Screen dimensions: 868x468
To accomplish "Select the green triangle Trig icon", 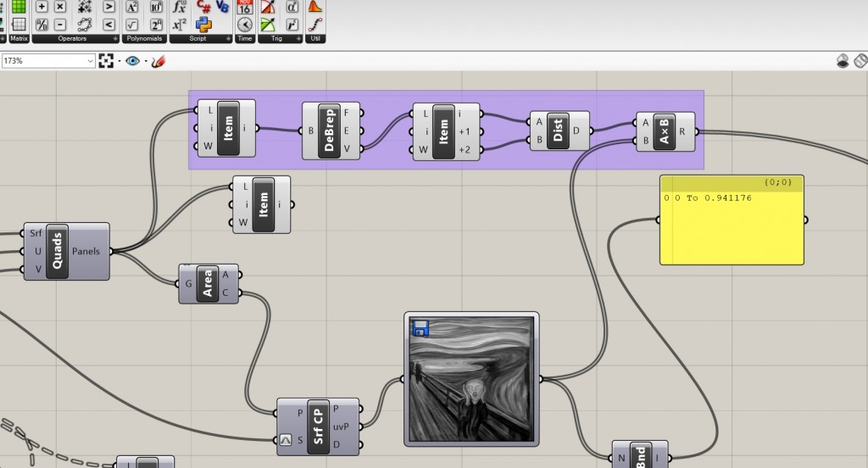I will [268, 25].
